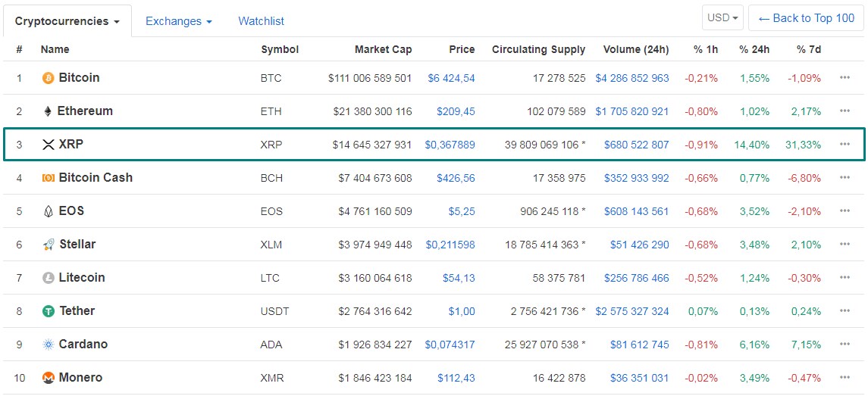Open the Cryptocurrencies dropdown tab

67,21
